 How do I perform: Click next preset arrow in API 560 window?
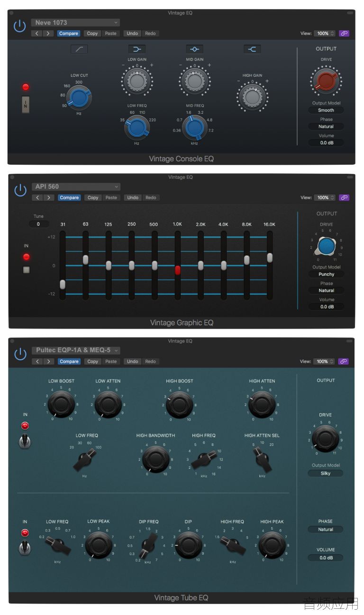pos(49,198)
